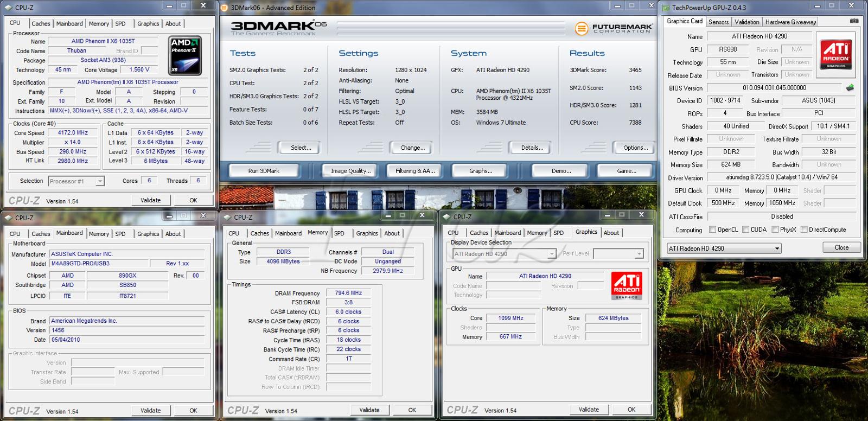Click the 3DMark06 title logo
The height and width of the screenshot is (421, 868).
(x=279, y=27)
